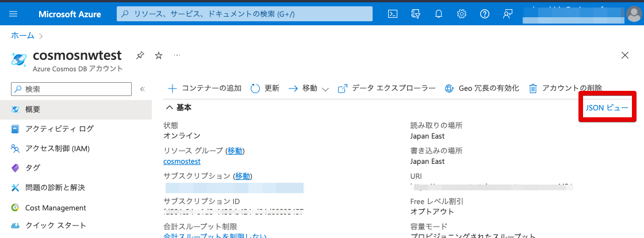Close the cosmosnwtest blade
This screenshot has width=644, height=238.
pyautogui.click(x=625, y=55)
